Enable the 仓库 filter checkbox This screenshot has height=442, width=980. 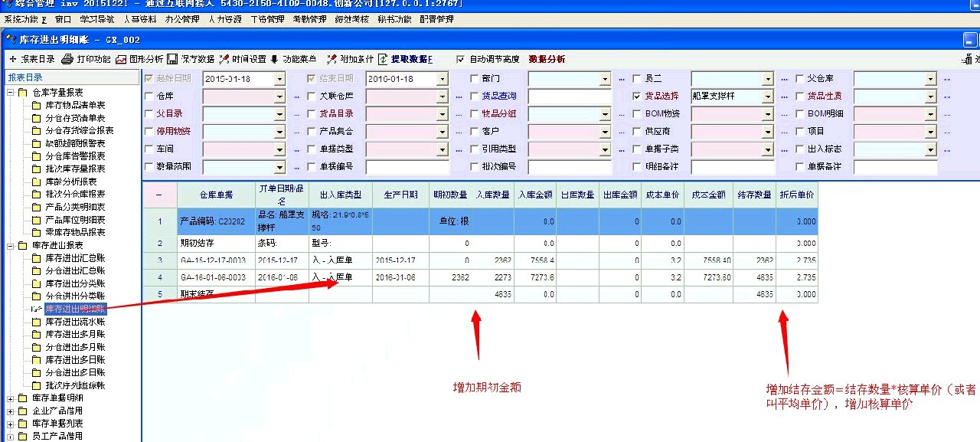[x=149, y=97]
